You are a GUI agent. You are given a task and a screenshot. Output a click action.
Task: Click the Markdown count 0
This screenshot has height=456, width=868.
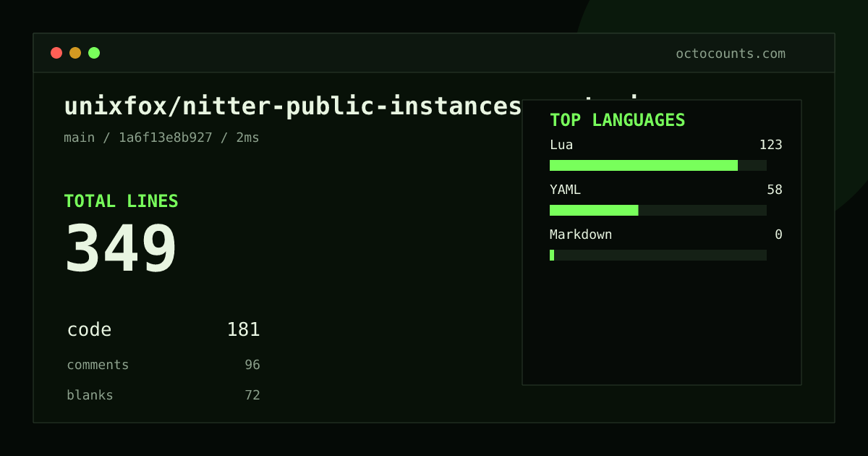point(778,235)
